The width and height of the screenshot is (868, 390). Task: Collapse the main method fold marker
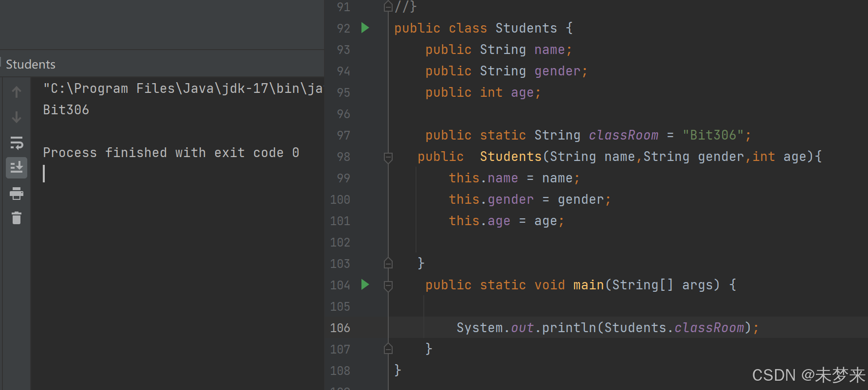click(388, 285)
